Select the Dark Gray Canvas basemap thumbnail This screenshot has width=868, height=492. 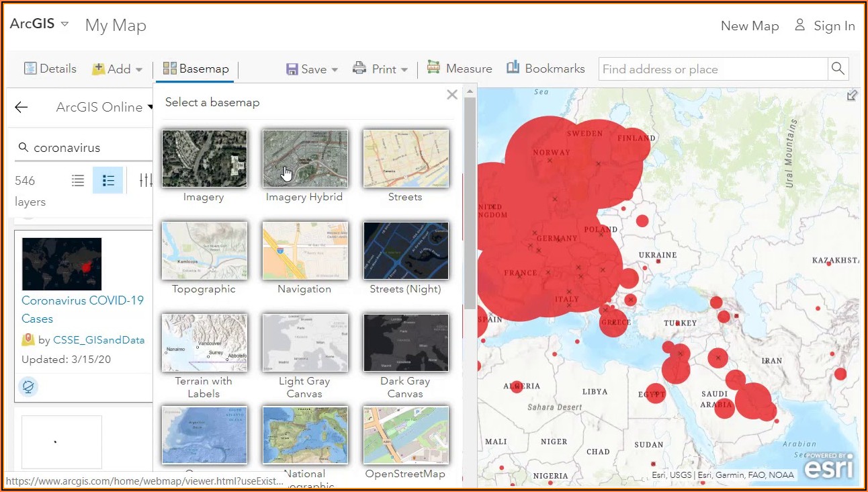click(x=405, y=343)
